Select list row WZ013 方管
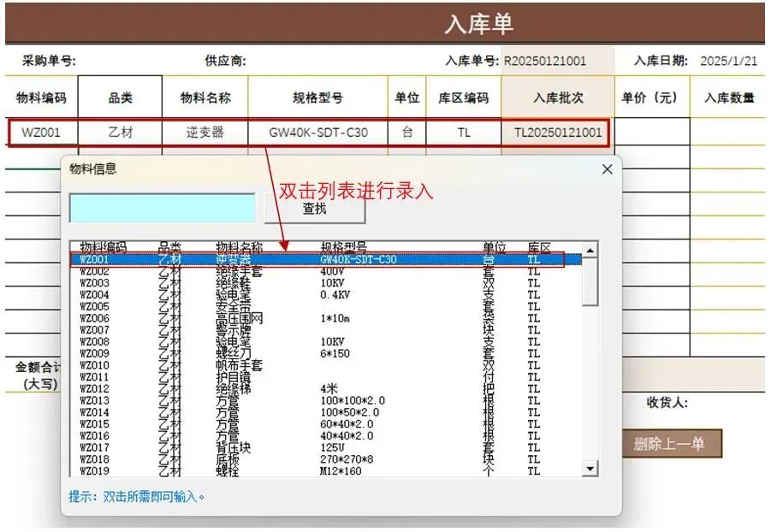The width and height of the screenshot is (771, 532). point(325,401)
